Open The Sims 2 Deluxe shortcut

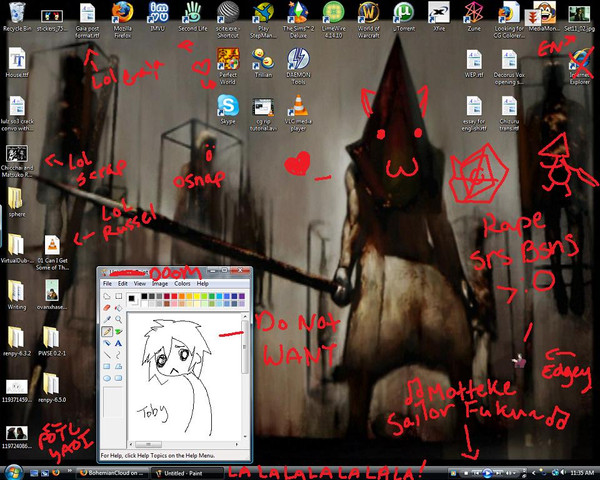tap(298, 20)
